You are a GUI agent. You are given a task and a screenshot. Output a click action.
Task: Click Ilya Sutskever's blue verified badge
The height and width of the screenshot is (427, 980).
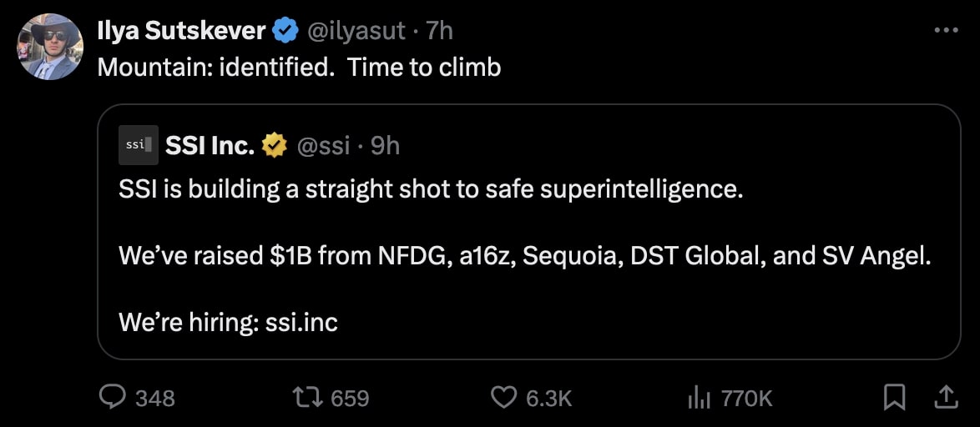click(x=286, y=32)
